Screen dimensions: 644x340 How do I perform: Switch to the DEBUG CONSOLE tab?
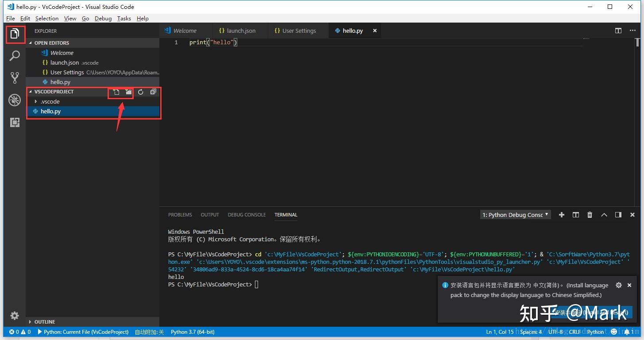pos(247,215)
